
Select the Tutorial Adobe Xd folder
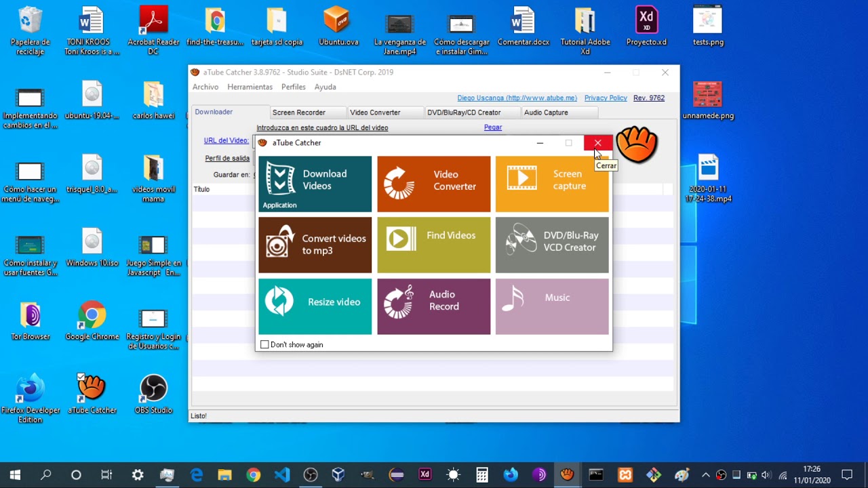pos(585,30)
